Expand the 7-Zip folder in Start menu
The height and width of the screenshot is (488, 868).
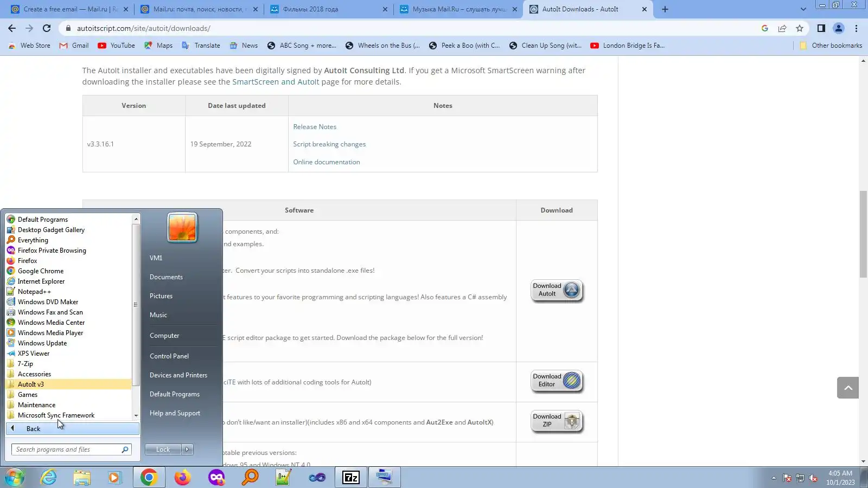pos(68,364)
